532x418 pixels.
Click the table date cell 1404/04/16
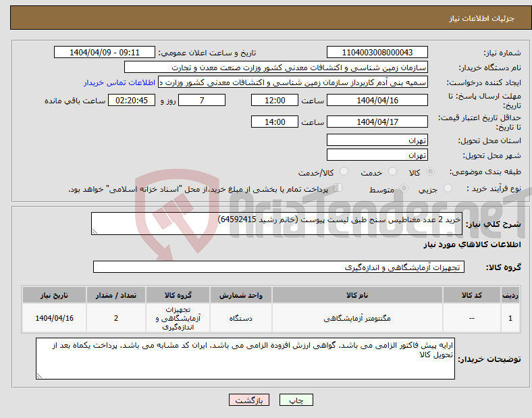point(54,318)
